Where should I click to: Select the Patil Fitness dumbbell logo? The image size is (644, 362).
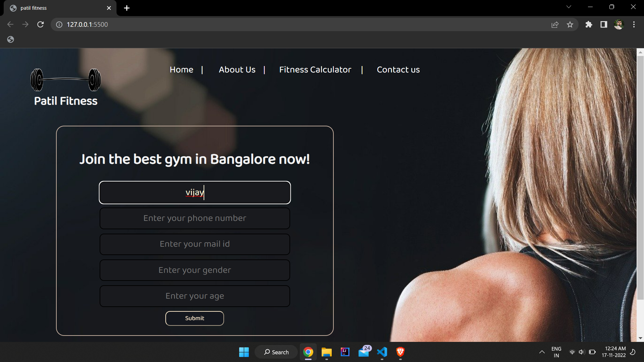(65, 80)
